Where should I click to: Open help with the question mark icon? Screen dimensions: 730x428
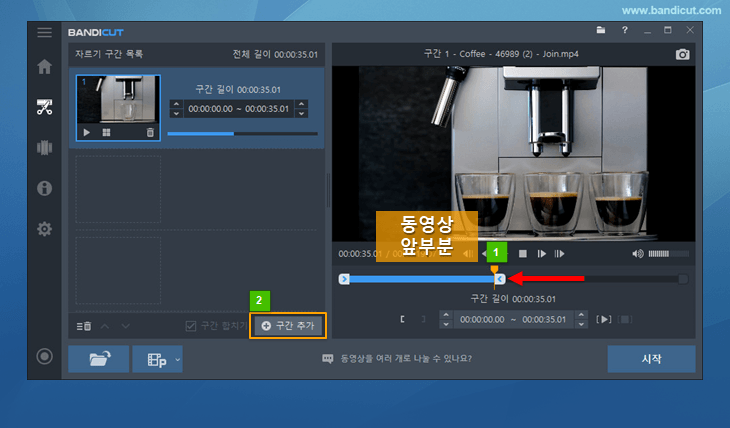(x=624, y=30)
